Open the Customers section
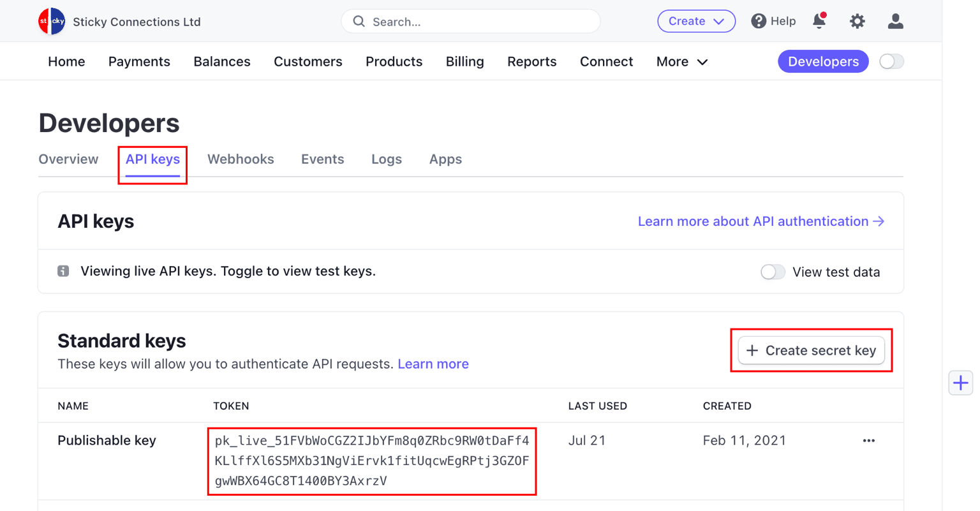The image size is (980, 511). [308, 62]
